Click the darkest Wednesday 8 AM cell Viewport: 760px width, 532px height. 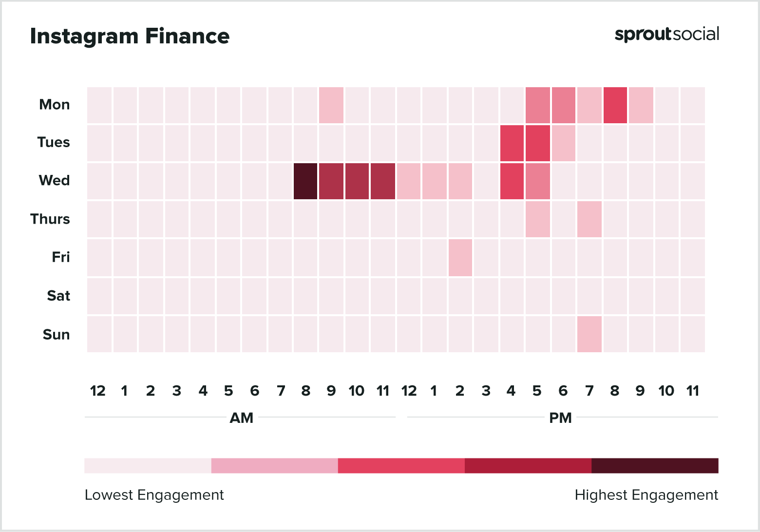(305, 181)
